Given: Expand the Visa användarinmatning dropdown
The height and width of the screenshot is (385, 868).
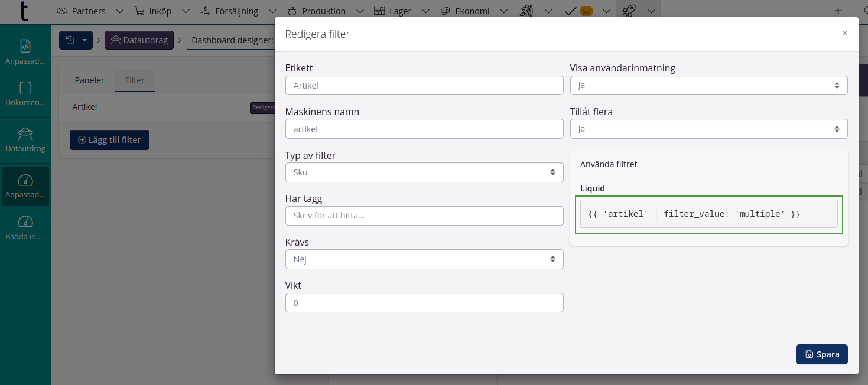Looking at the screenshot, I should click(x=708, y=85).
